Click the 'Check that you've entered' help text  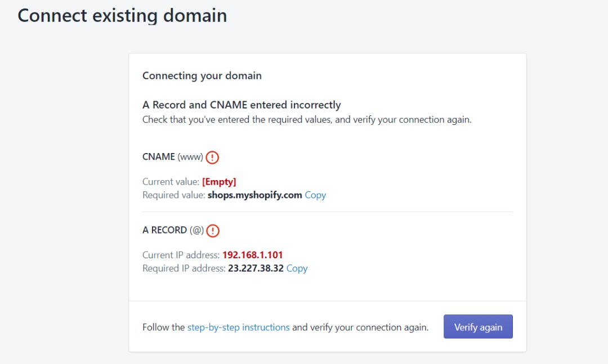pyautogui.click(x=306, y=120)
